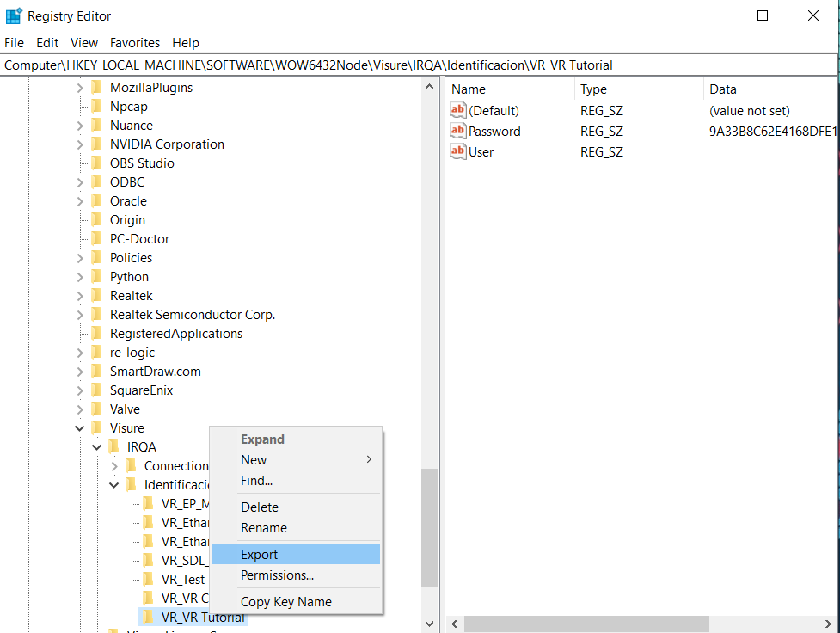This screenshot has height=633, width=840.
Task: Click the SmartDraw.com folder icon
Action: (x=97, y=371)
